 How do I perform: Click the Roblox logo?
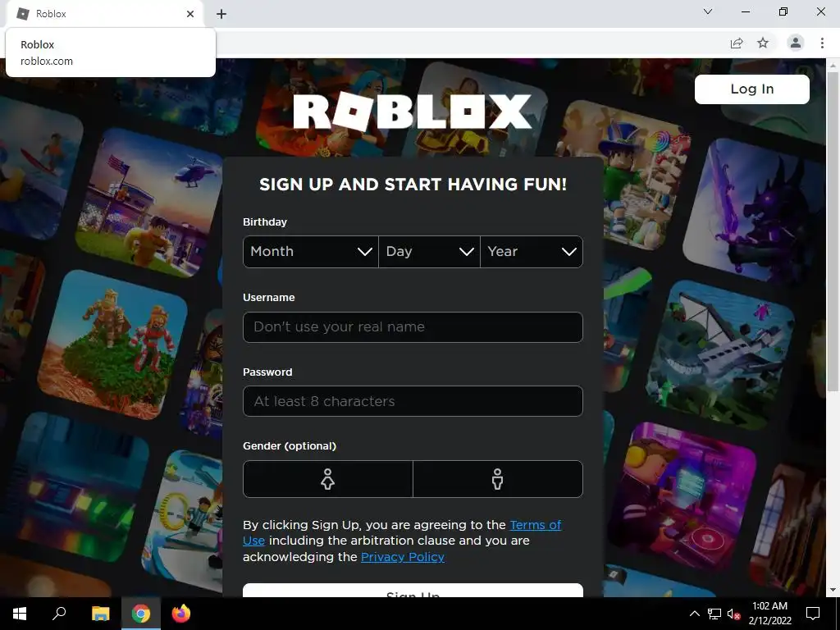click(413, 112)
